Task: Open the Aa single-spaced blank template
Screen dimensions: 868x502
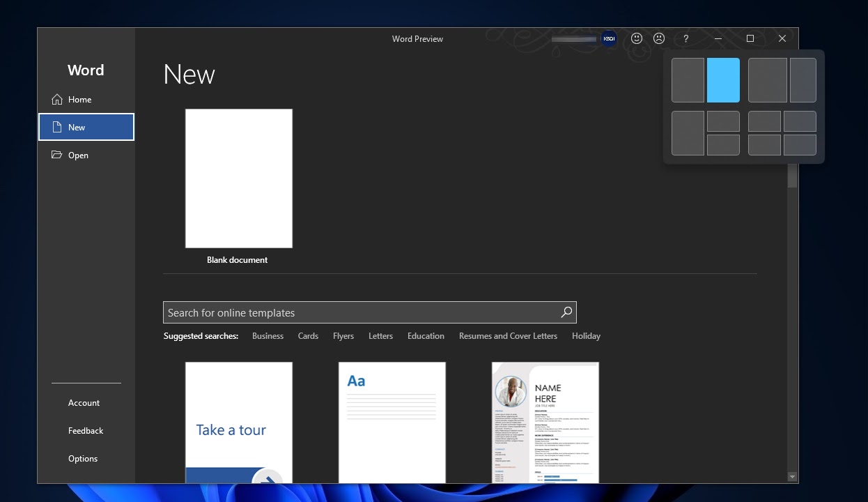Action: click(392, 423)
